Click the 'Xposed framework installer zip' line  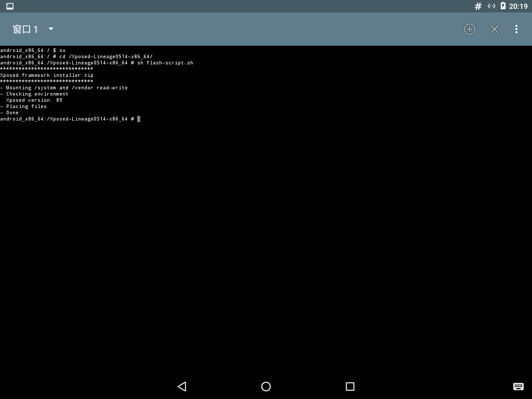(46, 75)
